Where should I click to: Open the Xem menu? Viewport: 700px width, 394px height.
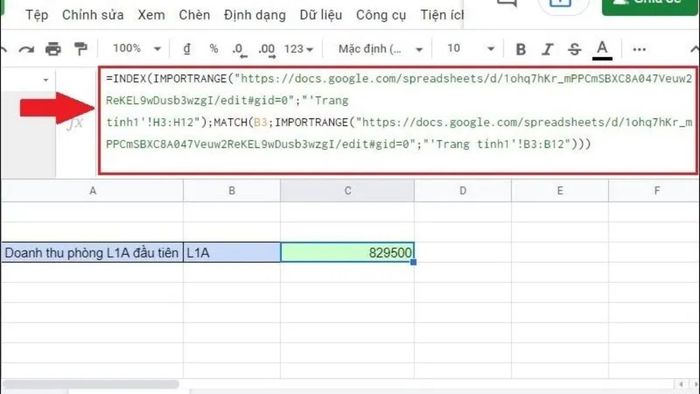[x=151, y=15]
